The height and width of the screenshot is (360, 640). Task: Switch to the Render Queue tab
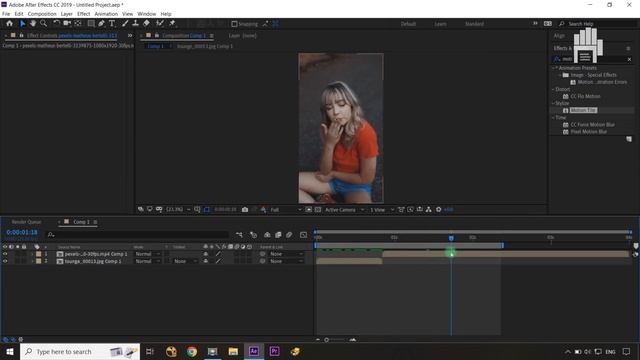point(27,222)
